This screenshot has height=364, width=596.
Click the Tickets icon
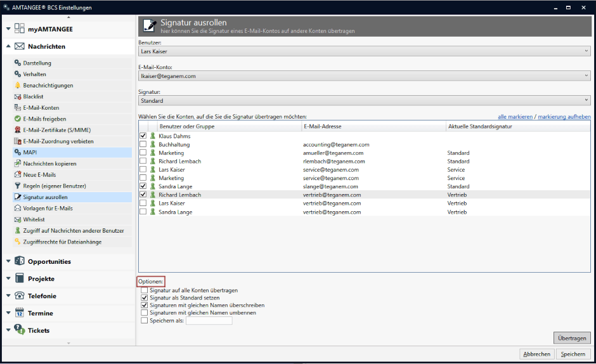click(20, 329)
